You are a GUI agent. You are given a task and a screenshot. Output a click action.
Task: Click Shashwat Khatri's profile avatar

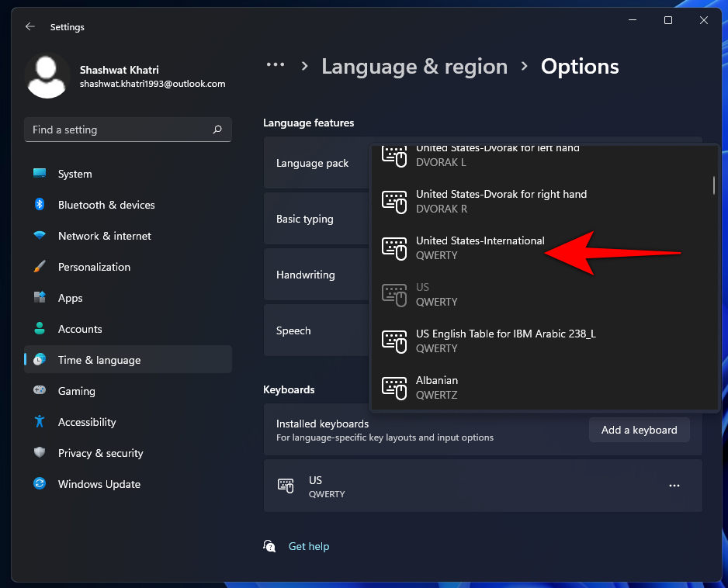click(x=47, y=75)
